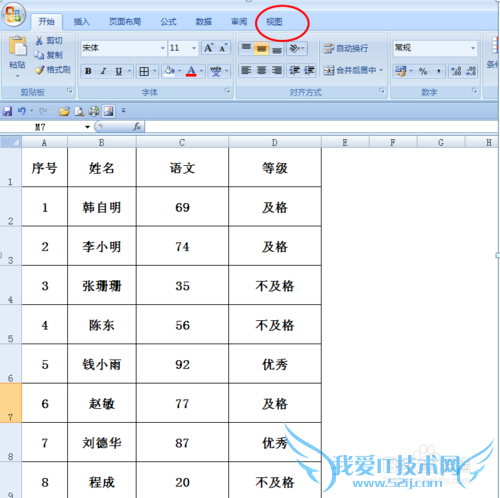
Task: Open print preview icon
Action: tap(79, 111)
